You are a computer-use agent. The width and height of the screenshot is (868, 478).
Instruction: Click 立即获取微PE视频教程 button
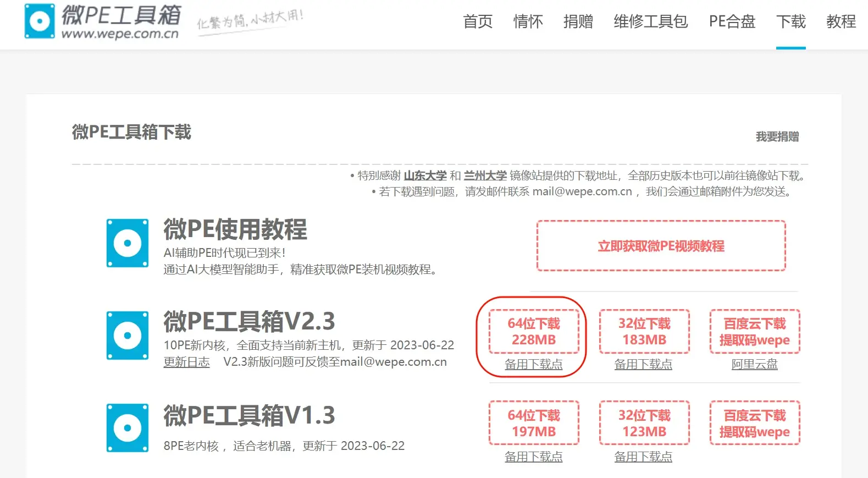661,246
